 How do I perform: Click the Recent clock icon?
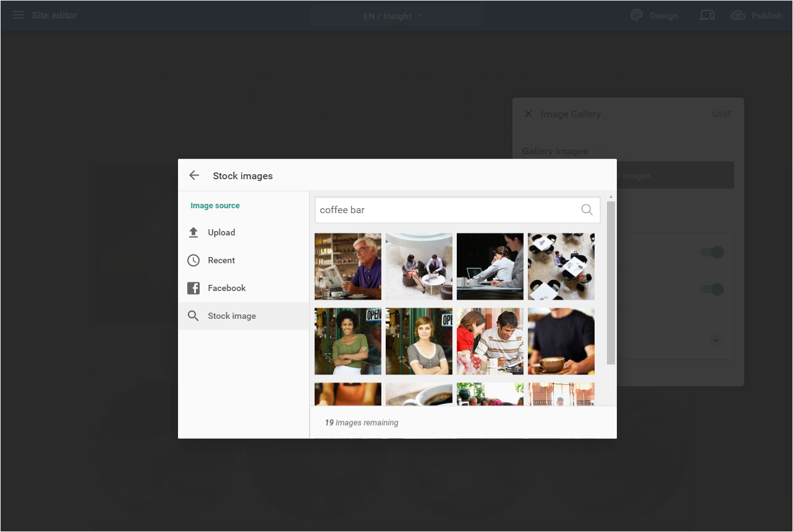pos(193,260)
